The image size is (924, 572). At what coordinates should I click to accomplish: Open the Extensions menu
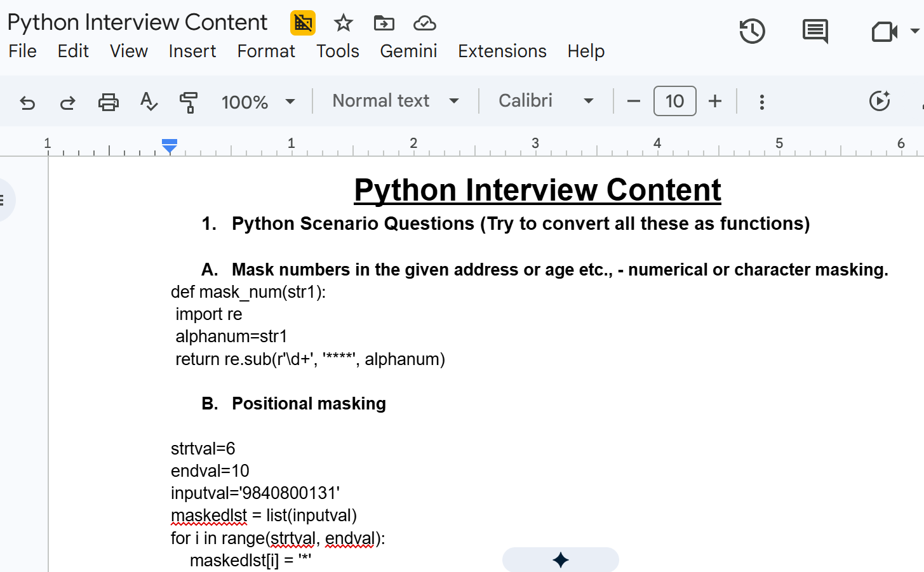502,51
